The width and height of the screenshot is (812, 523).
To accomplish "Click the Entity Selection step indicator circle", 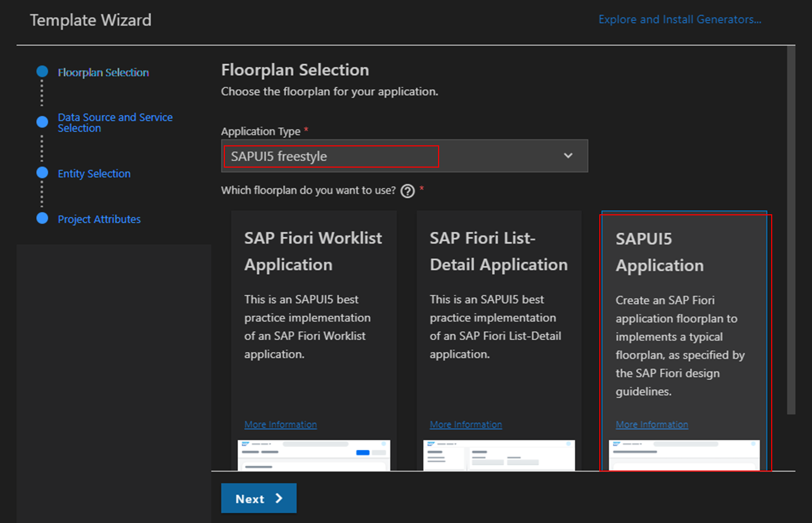I will tap(42, 172).
